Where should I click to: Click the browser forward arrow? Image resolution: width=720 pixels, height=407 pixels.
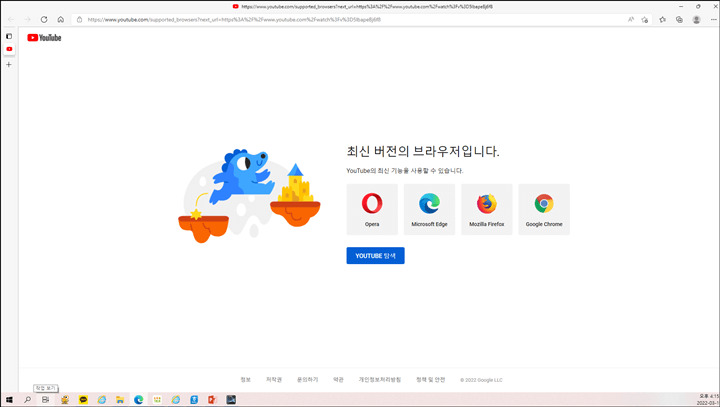click(28, 19)
